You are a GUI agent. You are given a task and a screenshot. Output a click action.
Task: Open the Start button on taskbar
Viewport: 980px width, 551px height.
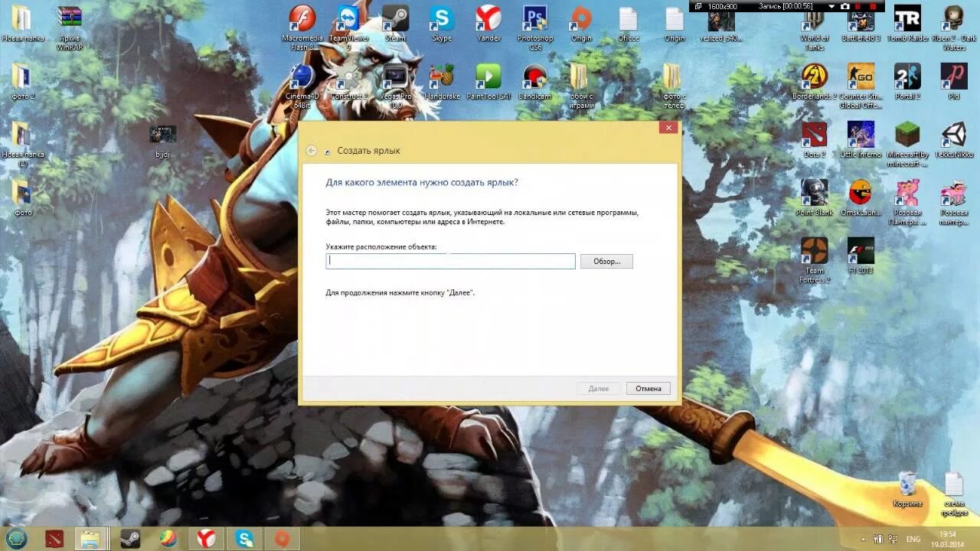coord(16,539)
